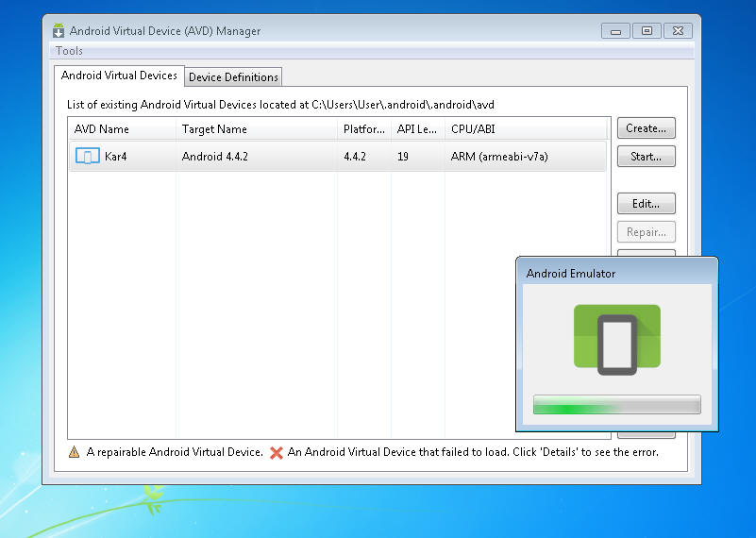
Task: Click the Android Emulator progress bar
Action: coord(617,405)
